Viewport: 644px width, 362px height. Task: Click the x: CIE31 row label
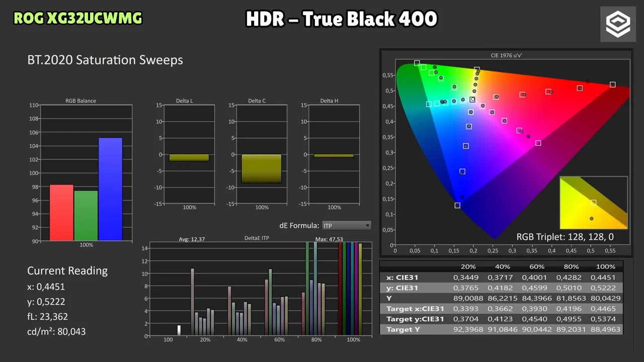pyautogui.click(x=402, y=278)
